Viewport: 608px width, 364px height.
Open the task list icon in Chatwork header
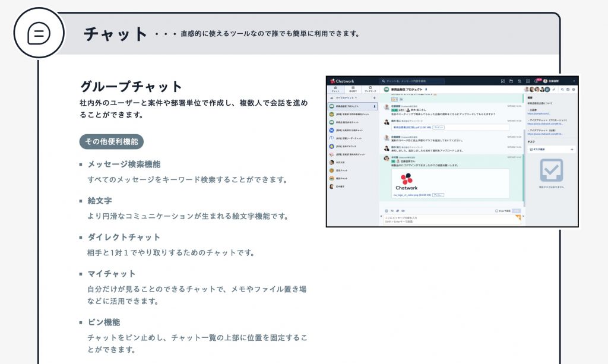[502, 81]
